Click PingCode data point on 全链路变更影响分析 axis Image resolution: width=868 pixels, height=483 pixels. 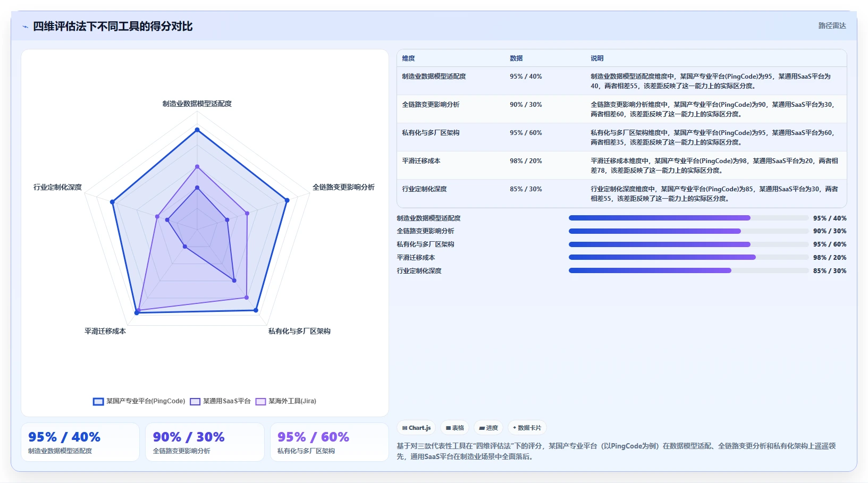click(x=287, y=200)
